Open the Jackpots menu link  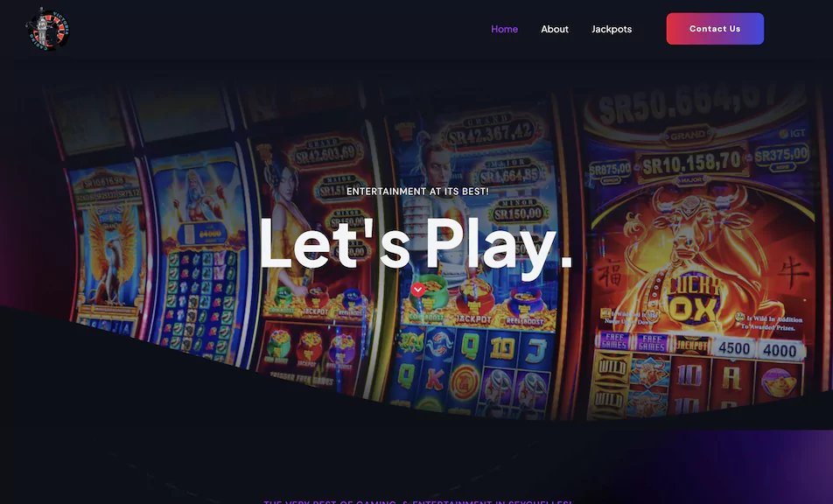612,29
